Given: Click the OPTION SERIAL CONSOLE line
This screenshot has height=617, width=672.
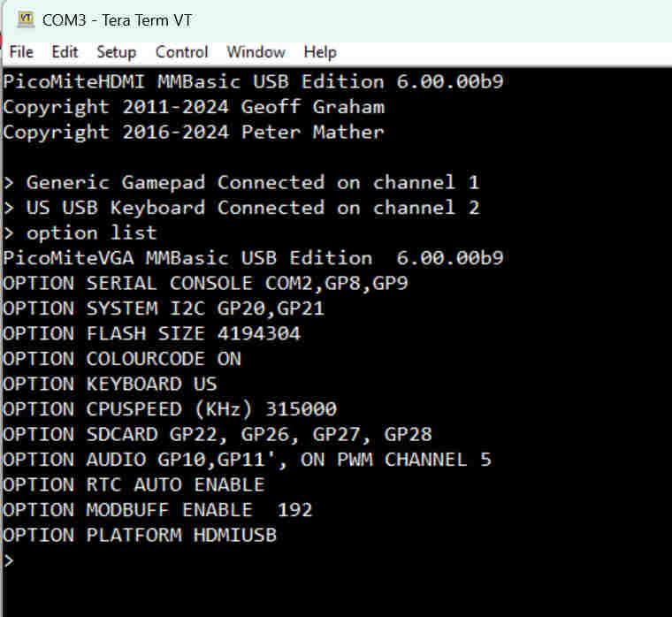Looking at the screenshot, I should tap(205, 284).
